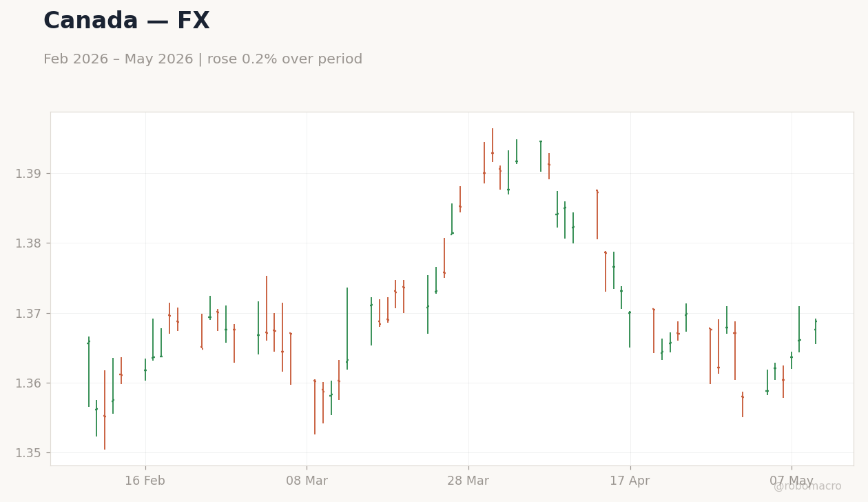Click the first green bar at the chart's left
This screenshot has height=502, width=868.
tap(89, 372)
